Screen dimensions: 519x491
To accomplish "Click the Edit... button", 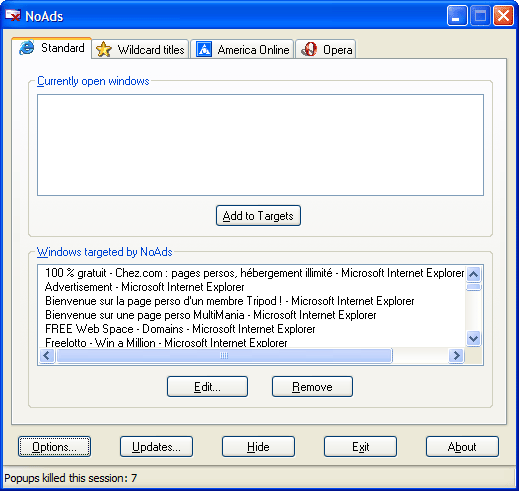I will (x=207, y=387).
